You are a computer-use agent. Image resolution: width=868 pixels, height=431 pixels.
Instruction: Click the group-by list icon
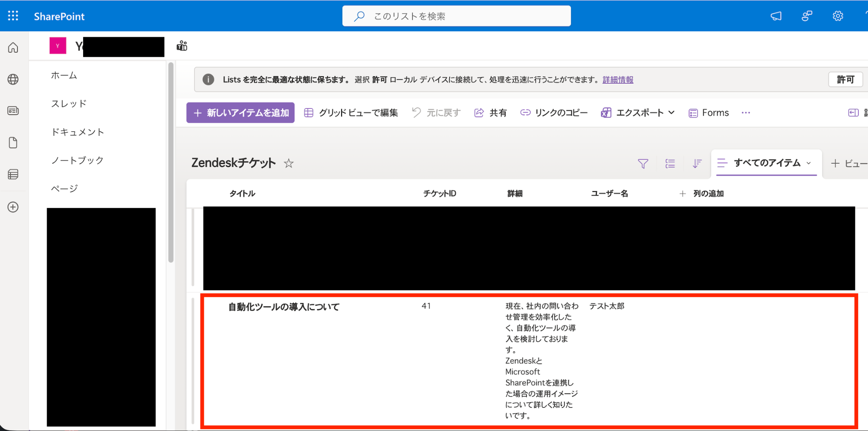pos(670,163)
